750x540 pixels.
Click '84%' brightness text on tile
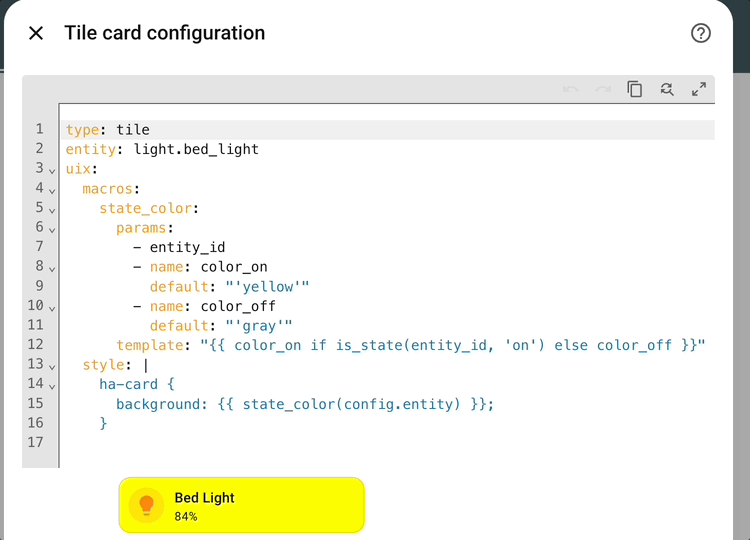point(186,517)
